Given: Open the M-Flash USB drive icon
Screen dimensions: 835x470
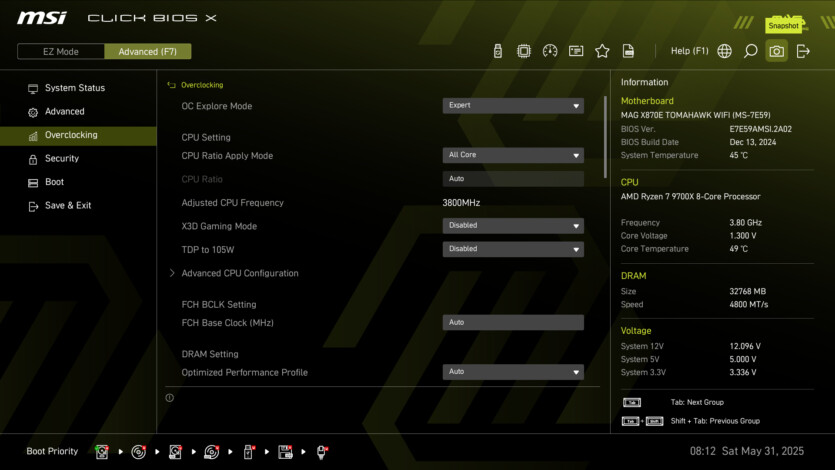Looking at the screenshot, I should point(497,51).
